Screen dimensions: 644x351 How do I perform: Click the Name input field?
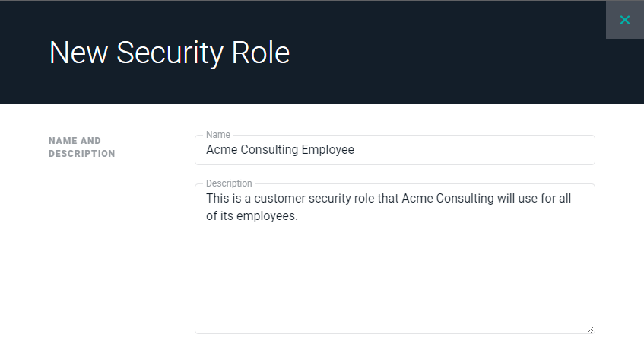tap(395, 150)
